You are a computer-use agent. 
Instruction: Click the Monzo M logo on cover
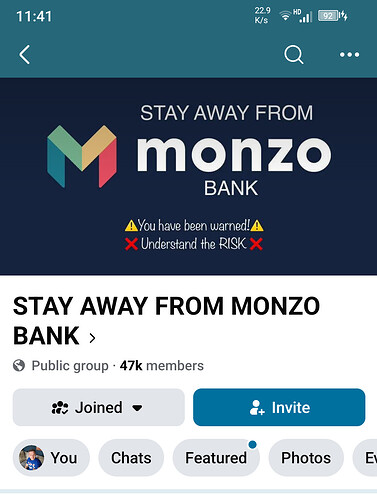(x=82, y=156)
